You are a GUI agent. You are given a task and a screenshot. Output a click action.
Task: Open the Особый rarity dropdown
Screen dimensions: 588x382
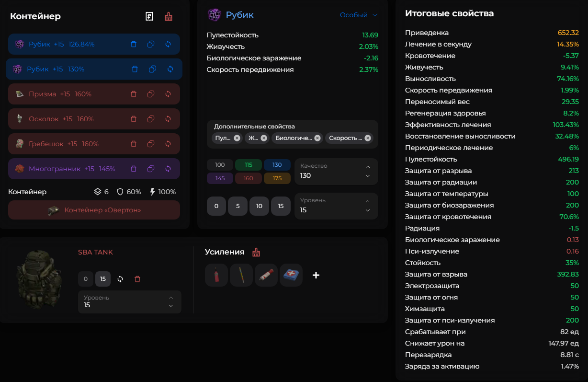tap(359, 15)
